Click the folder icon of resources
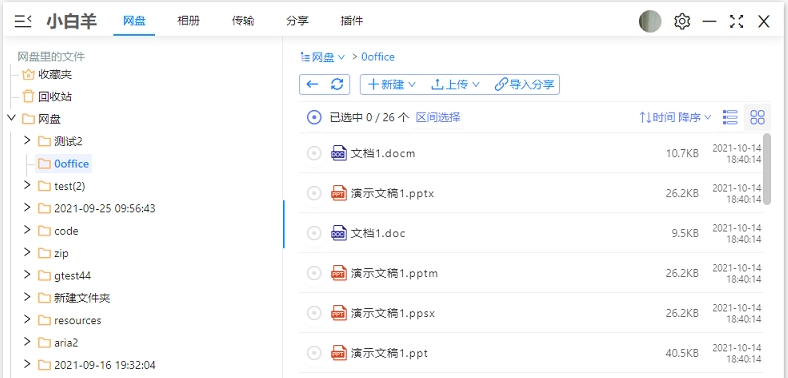The height and width of the screenshot is (378, 788). 44,320
